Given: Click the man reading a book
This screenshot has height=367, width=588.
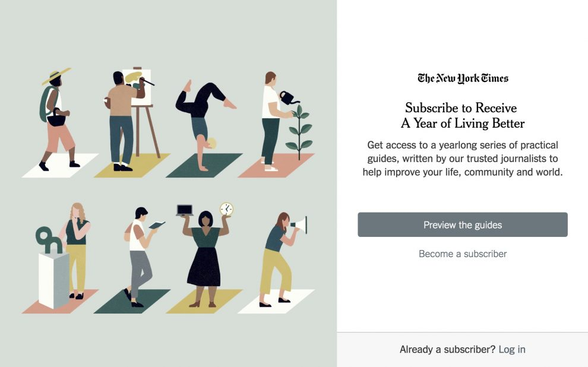Looking at the screenshot, I should (141, 256).
